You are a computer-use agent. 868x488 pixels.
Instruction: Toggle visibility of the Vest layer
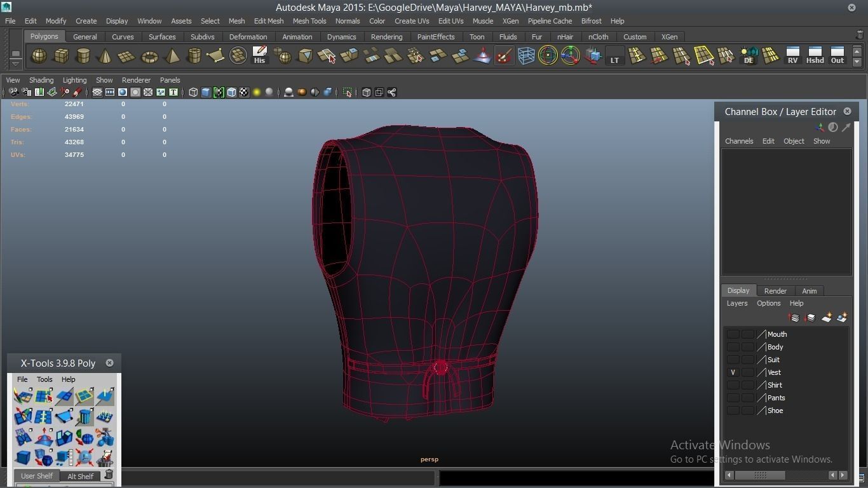pos(733,372)
